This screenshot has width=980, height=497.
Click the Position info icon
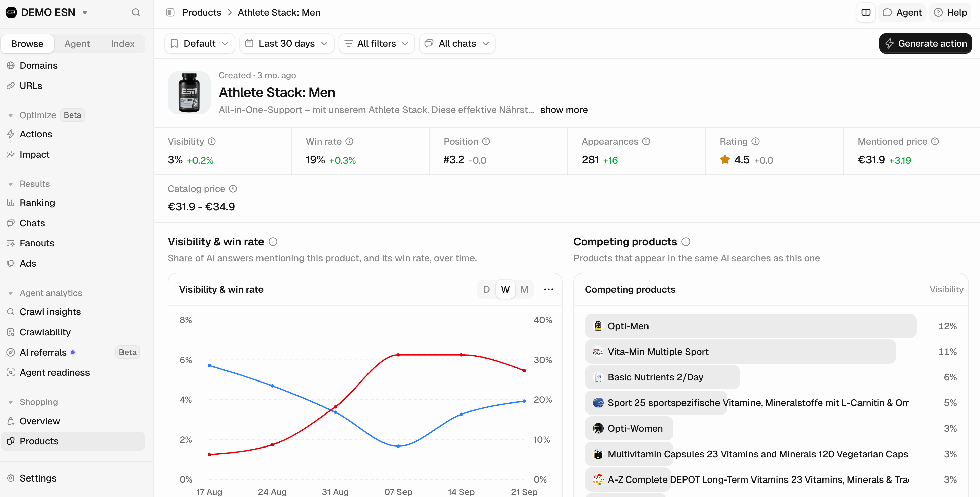[x=486, y=141]
